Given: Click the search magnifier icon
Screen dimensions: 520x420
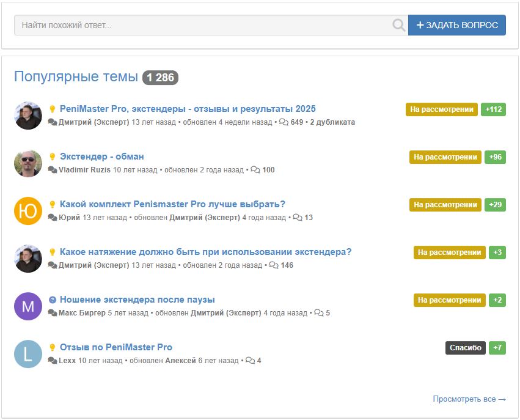Looking at the screenshot, I should pos(398,25).
